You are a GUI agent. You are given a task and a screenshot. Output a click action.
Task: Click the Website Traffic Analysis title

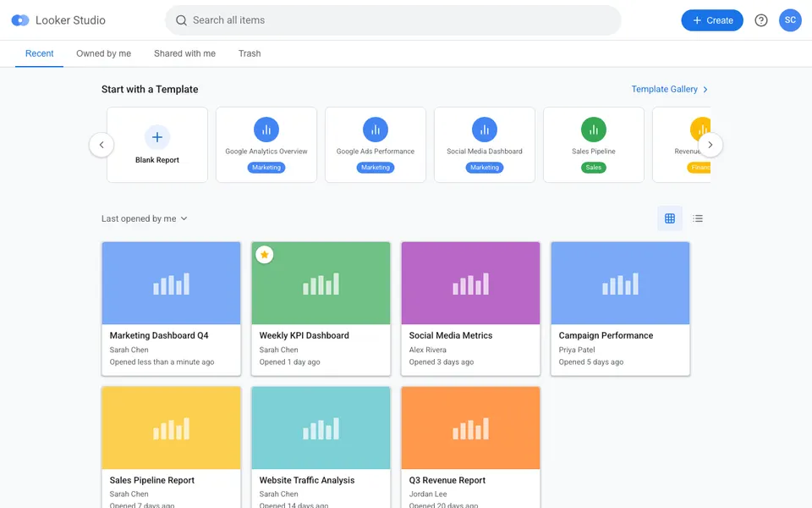point(307,481)
